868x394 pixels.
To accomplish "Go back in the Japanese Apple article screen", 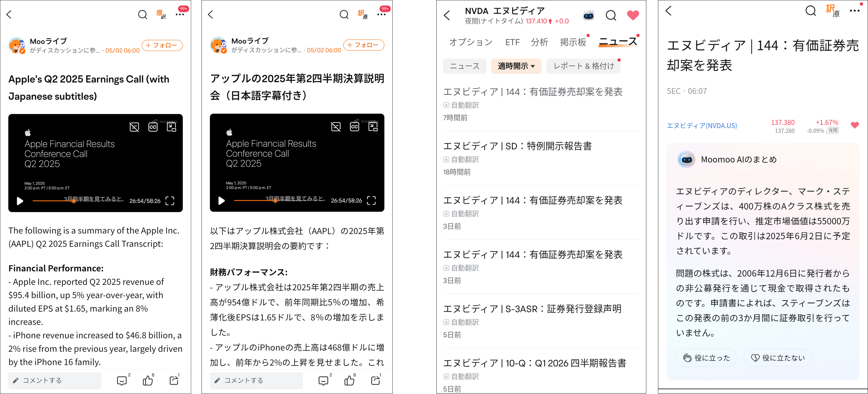I will coord(211,14).
